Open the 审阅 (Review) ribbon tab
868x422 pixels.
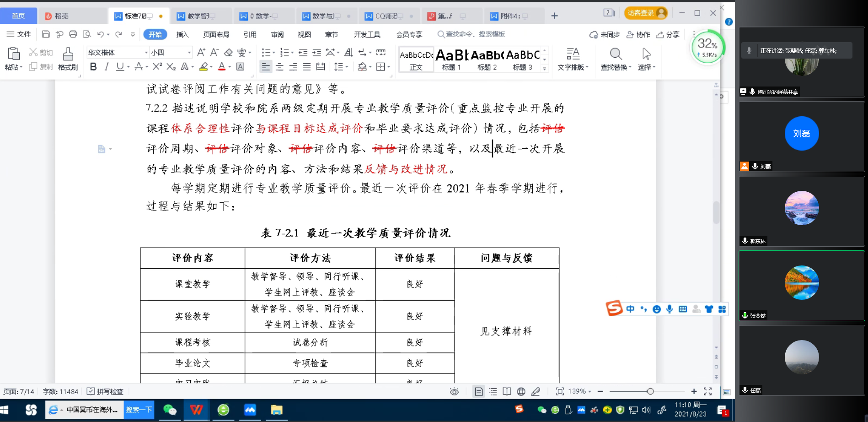coord(277,34)
